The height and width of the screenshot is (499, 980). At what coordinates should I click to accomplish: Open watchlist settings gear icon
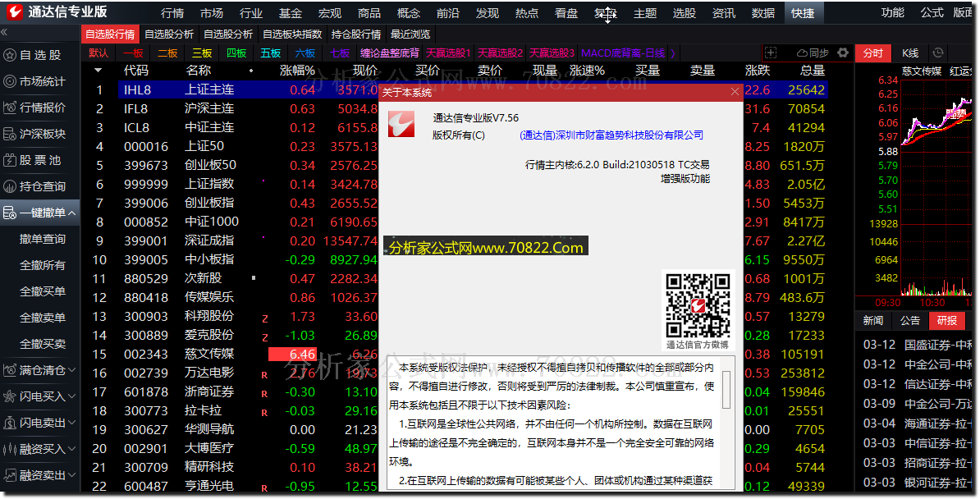[x=843, y=53]
